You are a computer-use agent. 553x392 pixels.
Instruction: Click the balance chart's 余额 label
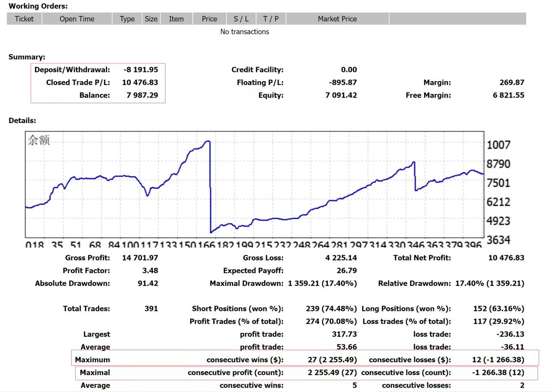tap(39, 140)
